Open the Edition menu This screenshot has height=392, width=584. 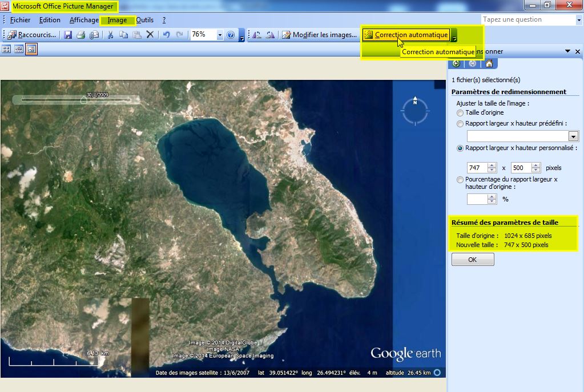pyautogui.click(x=50, y=20)
